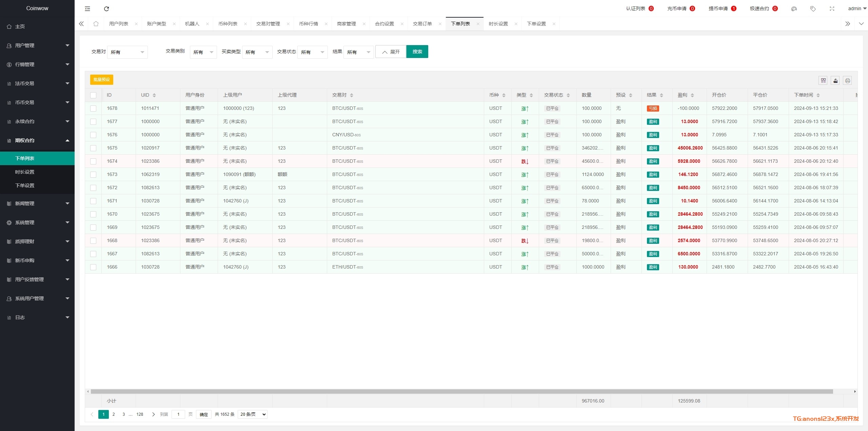868x431 pixels.
Task: Open the theme palette icon in the header
Action: 794,9
